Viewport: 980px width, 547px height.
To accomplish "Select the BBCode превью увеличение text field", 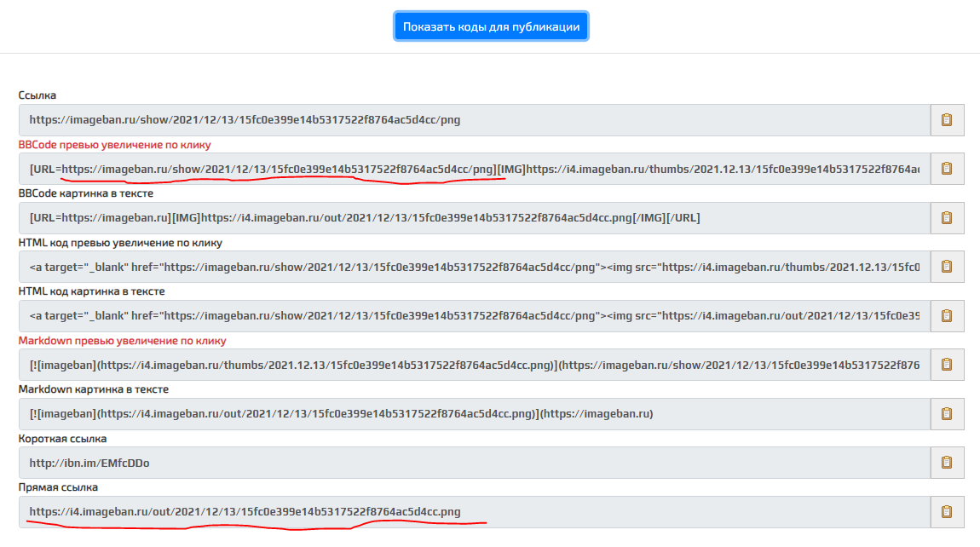I will (474, 169).
